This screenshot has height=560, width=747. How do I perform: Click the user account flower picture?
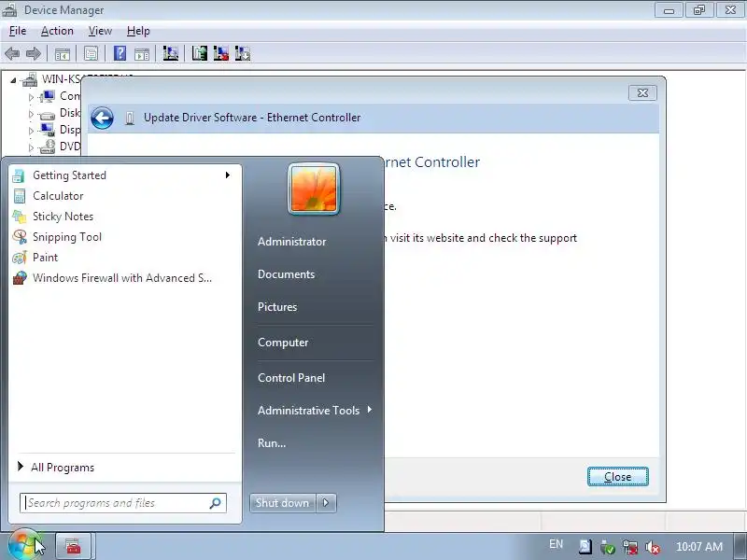pyautogui.click(x=314, y=189)
